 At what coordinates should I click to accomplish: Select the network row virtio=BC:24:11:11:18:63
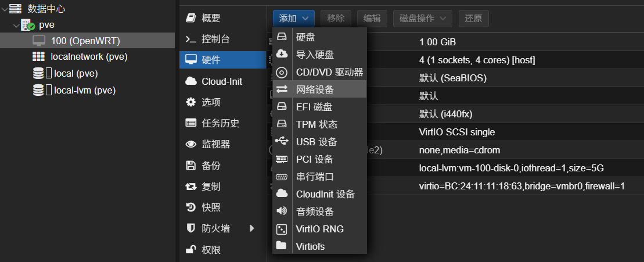tap(521, 186)
